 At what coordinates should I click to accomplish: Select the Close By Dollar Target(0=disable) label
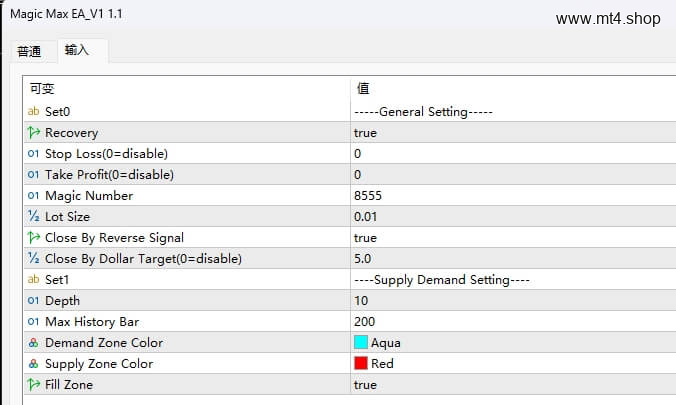(x=143, y=259)
